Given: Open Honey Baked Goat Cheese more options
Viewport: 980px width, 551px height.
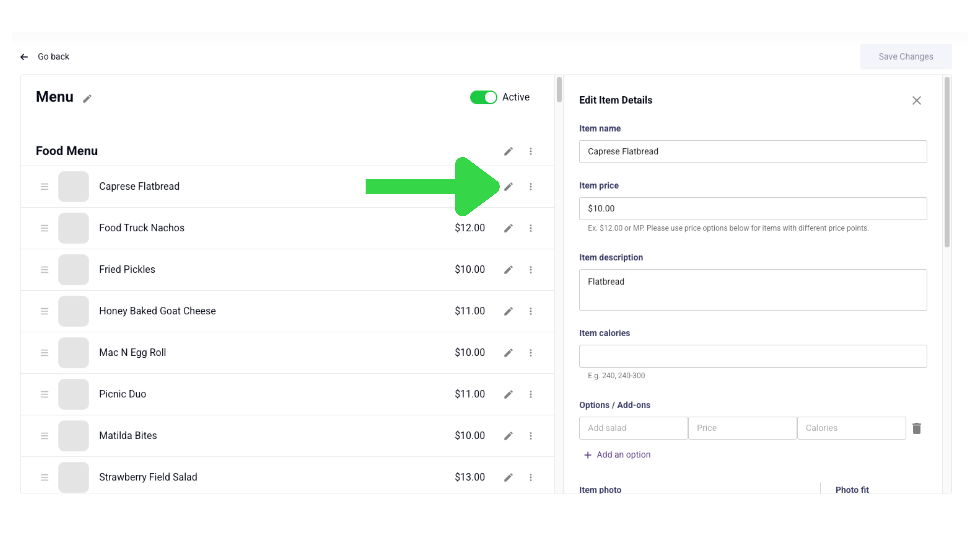Looking at the screenshot, I should coord(531,311).
